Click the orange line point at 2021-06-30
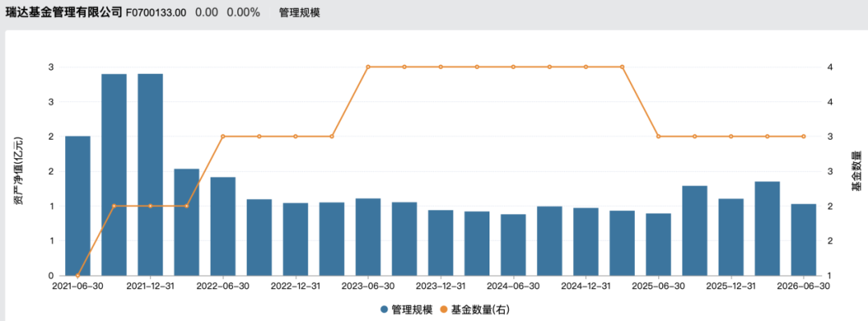Viewport: 868px width, 321px height. click(x=77, y=276)
